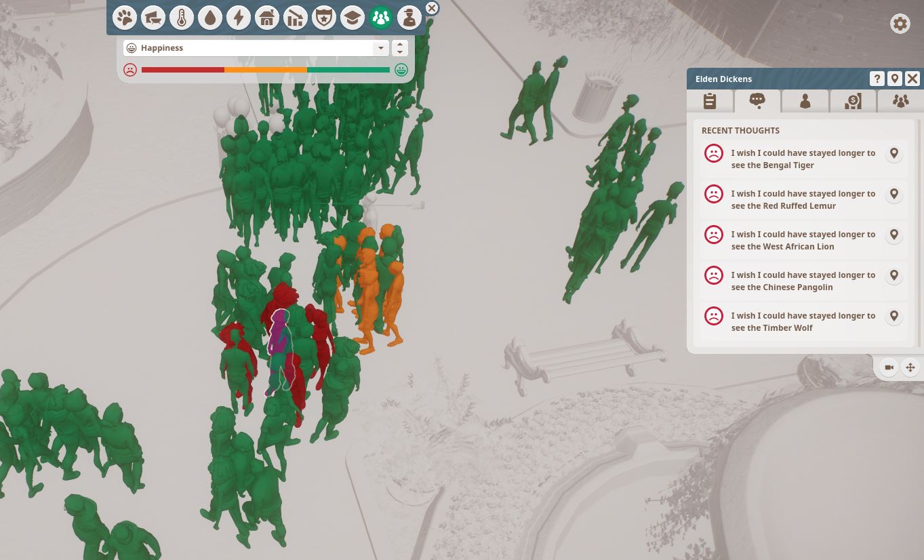This screenshot has height=560, width=924.
Task: Show the water droplet heat map
Action: (210, 18)
